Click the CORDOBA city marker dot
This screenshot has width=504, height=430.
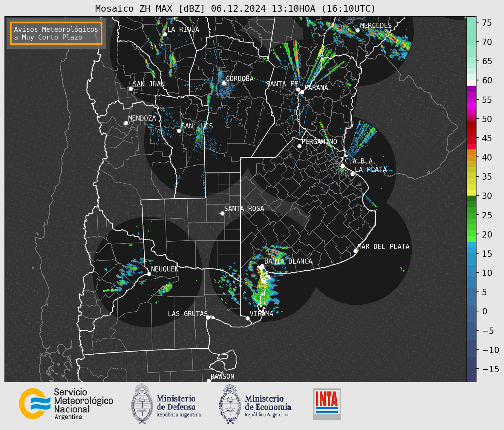224,83
